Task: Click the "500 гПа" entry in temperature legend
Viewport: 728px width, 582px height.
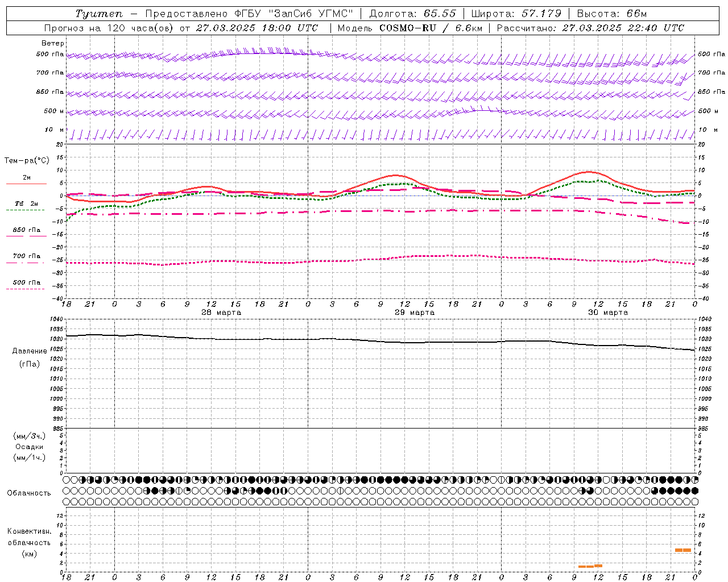Action: pyautogui.click(x=26, y=282)
